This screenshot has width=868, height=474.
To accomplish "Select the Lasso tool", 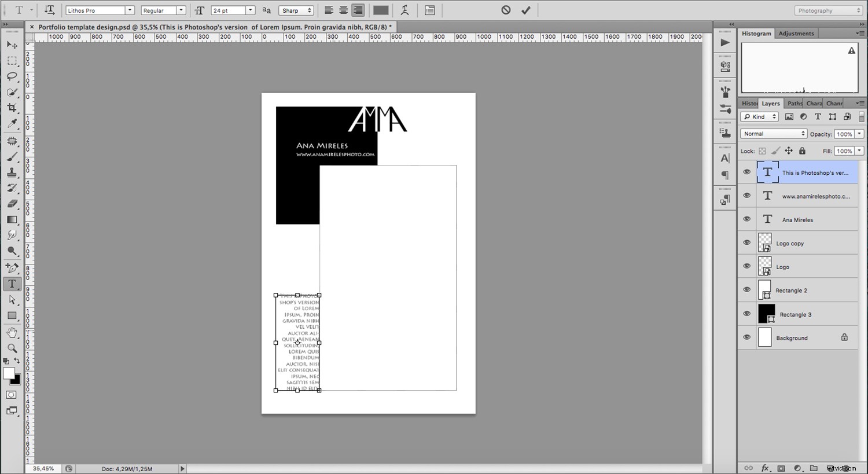I will pos(12,76).
